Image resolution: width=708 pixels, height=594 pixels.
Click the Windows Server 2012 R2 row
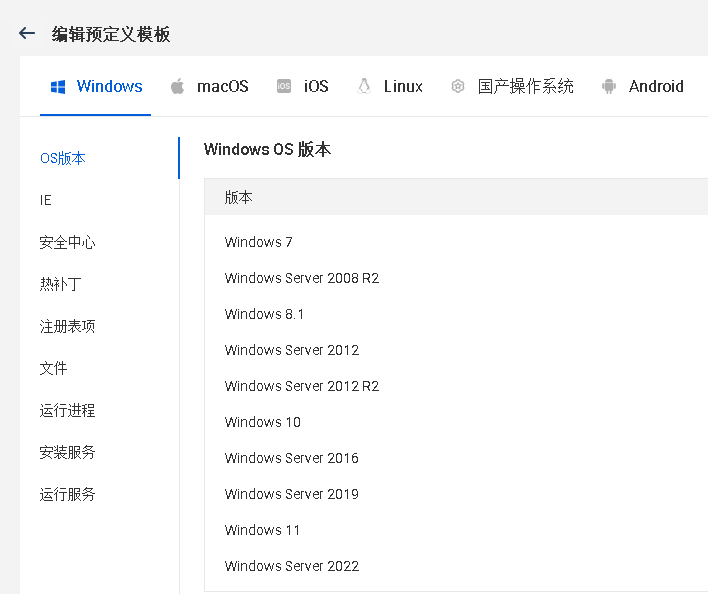tap(302, 386)
